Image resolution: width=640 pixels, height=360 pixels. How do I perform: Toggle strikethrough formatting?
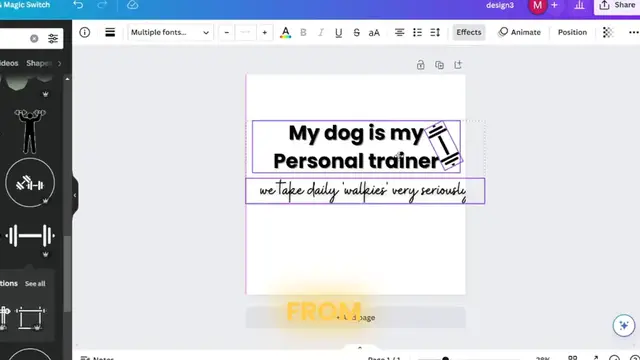point(356,32)
